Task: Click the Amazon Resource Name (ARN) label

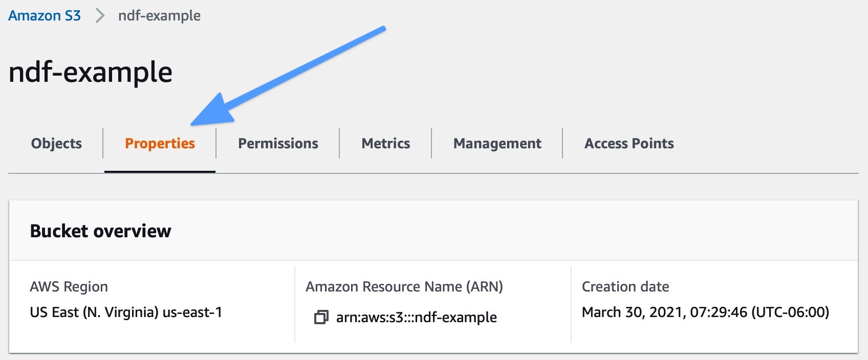Action: pos(404,287)
